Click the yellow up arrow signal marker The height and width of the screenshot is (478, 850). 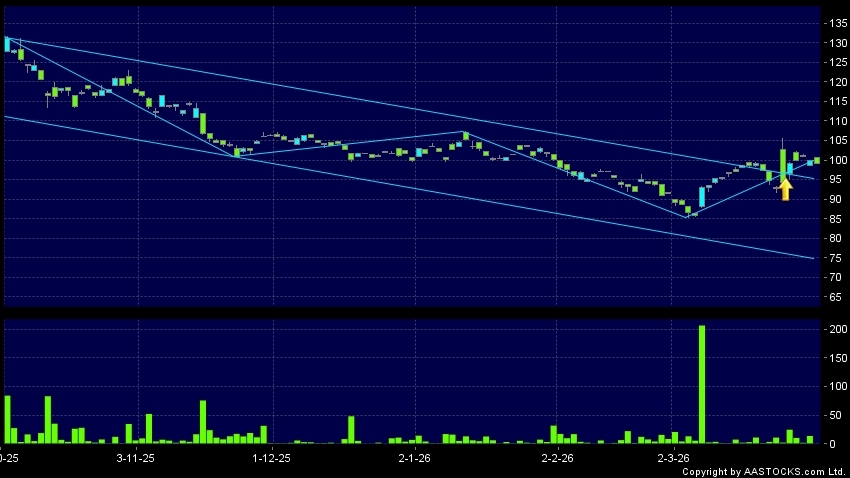(785, 189)
